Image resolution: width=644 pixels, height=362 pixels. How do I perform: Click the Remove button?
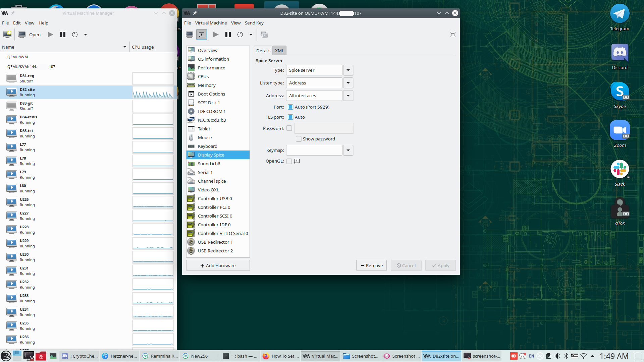[371, 265]
